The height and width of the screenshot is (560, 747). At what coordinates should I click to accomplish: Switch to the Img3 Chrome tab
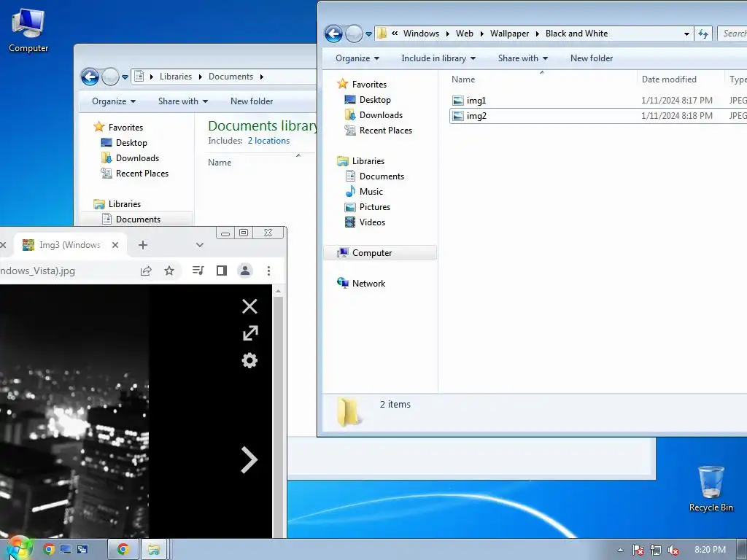tap(69, 245)
